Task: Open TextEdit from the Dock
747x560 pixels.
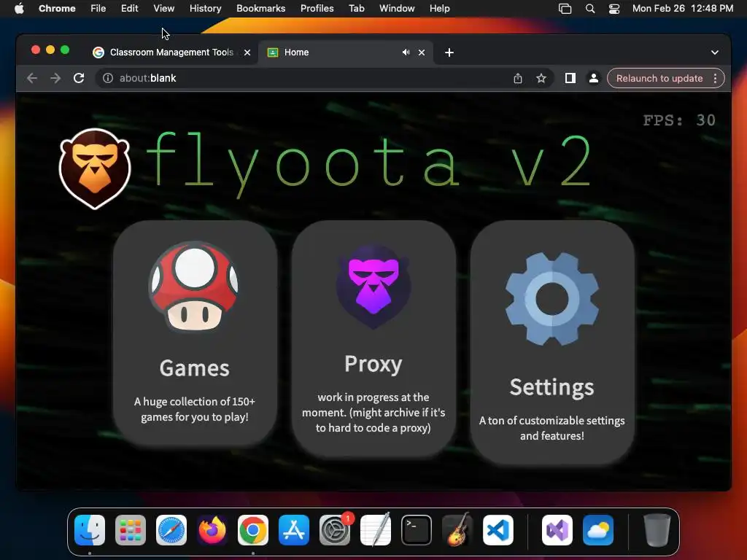Action: [x=376, y=530]
